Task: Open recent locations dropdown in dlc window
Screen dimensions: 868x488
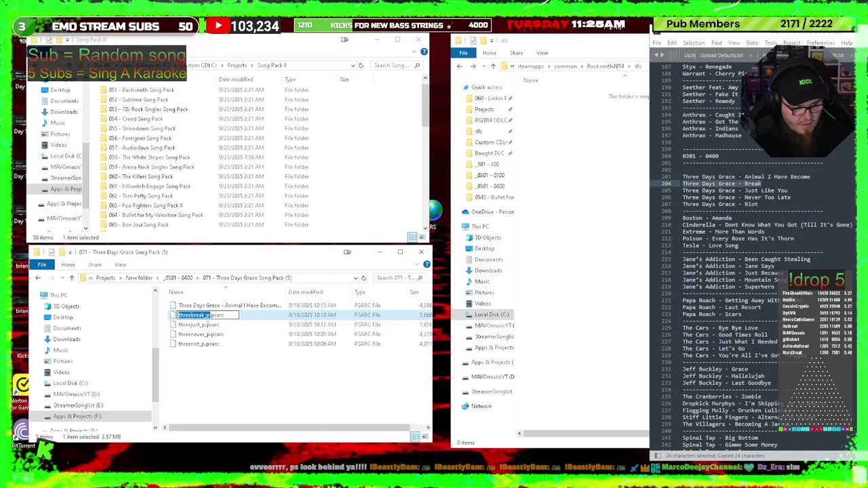Action: pos(483,66)
